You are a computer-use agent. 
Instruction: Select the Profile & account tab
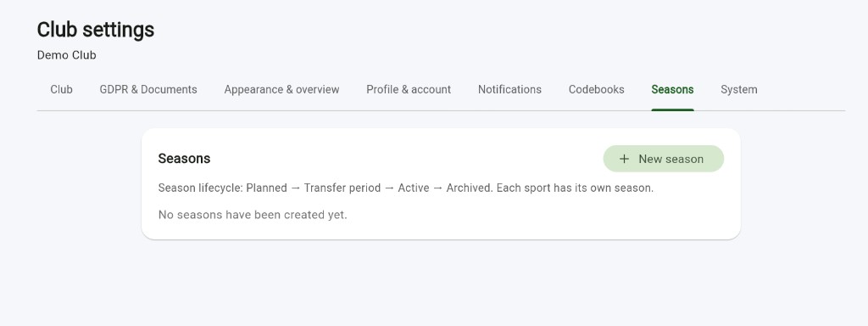pyautogui.click(x=409, y=89)
